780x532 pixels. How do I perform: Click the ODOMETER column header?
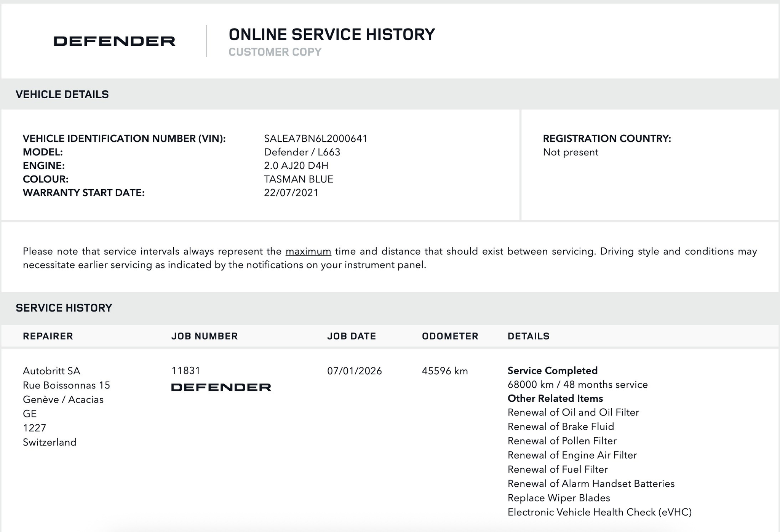(450, 336)
